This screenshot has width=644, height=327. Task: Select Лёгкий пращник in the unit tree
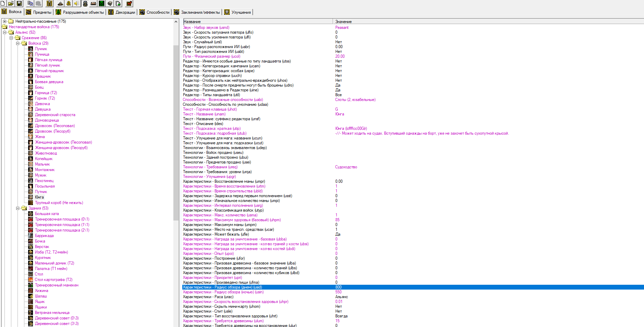[49, 71]
